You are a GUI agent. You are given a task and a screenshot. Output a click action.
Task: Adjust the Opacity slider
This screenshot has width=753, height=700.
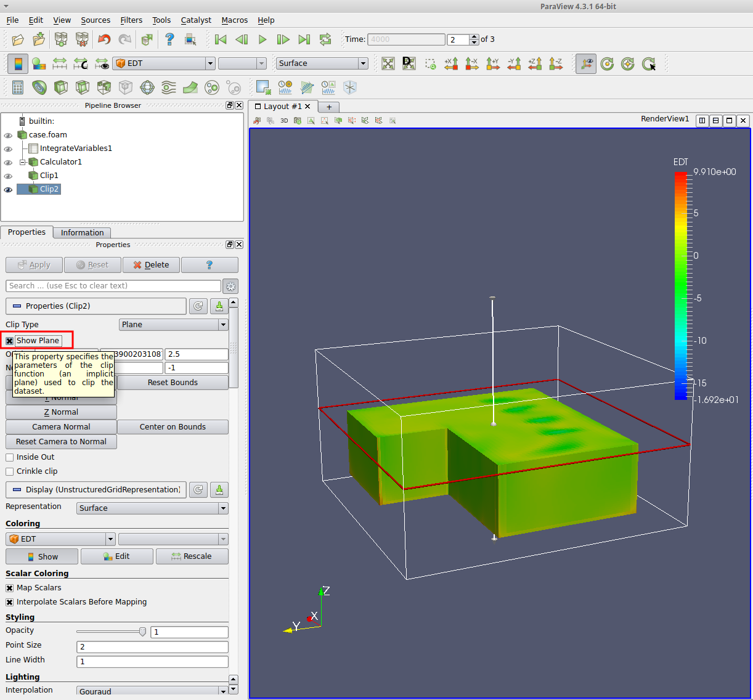(142, 632)
